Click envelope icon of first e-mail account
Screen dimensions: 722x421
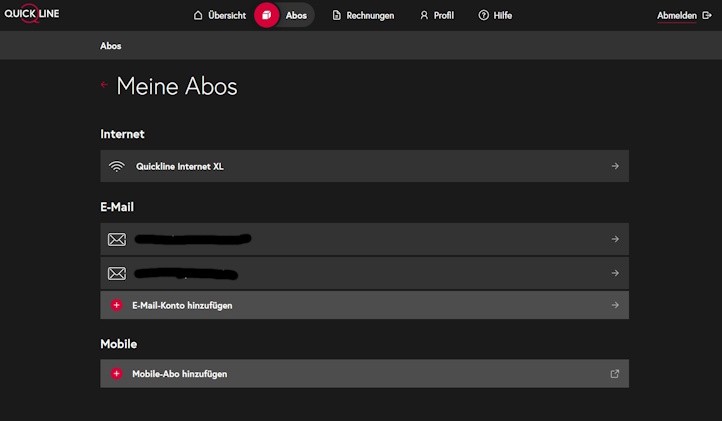pyautogui.click(x=117, y=240)
